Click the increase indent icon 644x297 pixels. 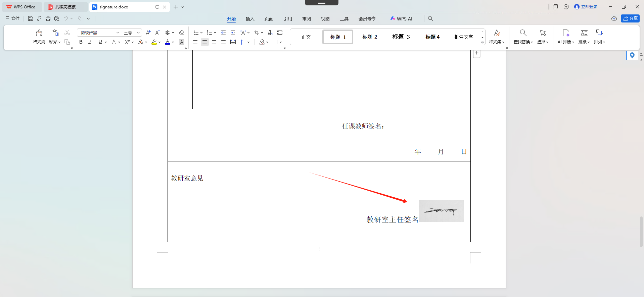pos(233,33)
